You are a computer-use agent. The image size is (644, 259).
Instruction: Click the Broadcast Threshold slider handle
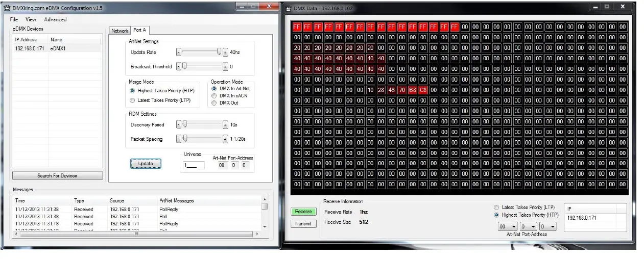pyautogui.click(x=185, y=66)
